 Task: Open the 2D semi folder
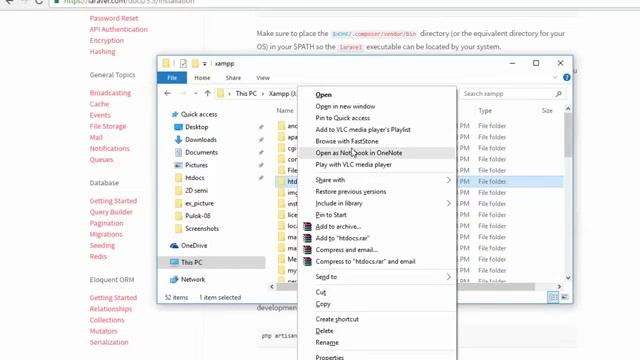click(x=196, y=190)
